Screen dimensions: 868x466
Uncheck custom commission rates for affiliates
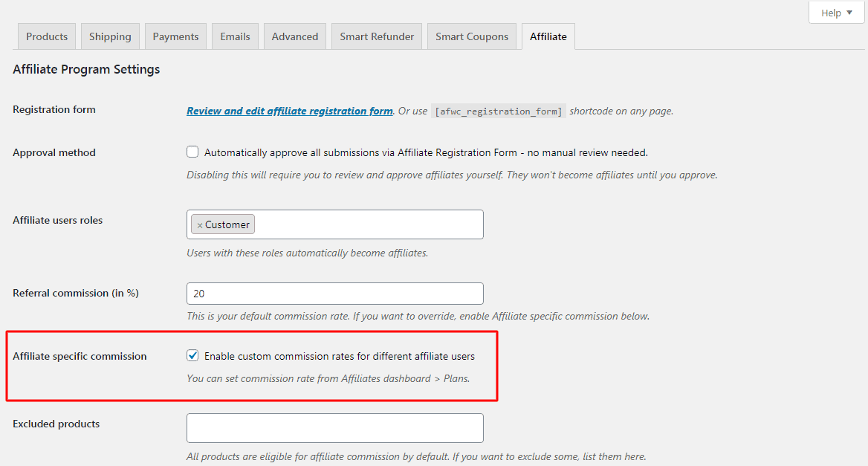tap(192, 355)
